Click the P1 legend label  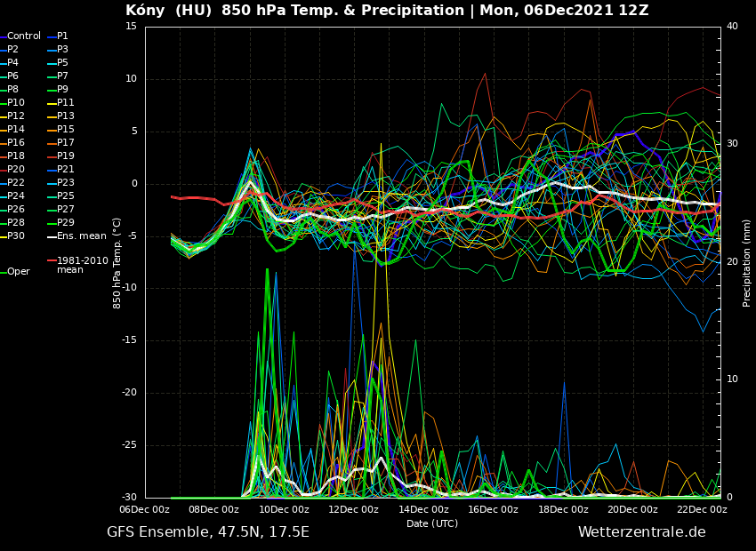(x=62, y=36)
